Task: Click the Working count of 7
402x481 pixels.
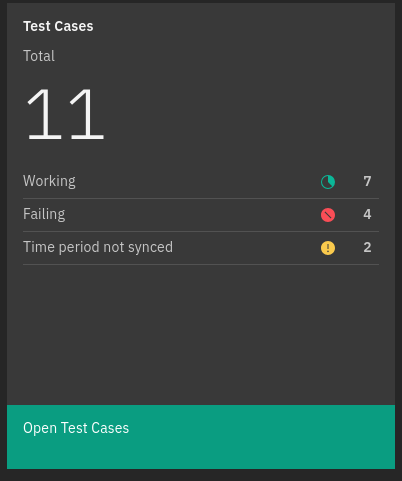Action: pos(367,181)
